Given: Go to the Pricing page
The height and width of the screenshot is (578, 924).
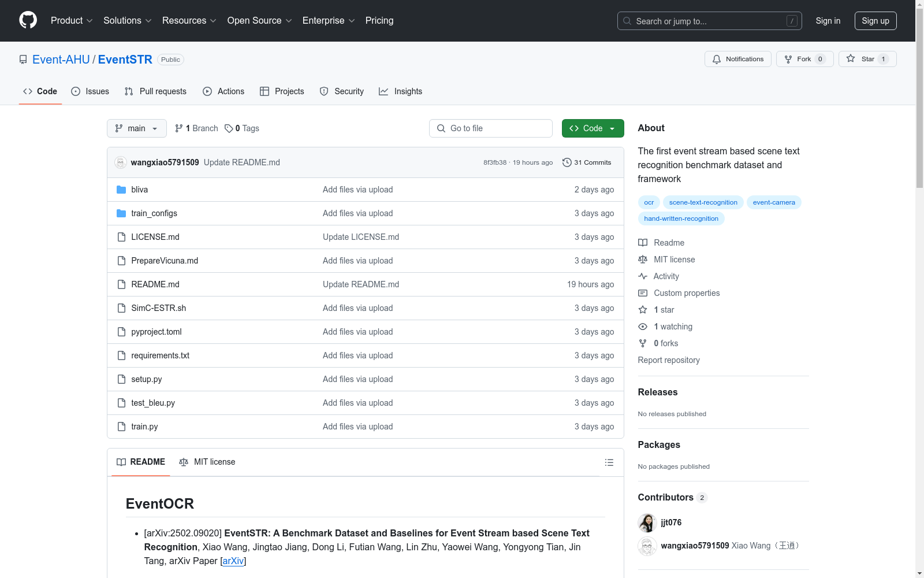Looking at the screenshot, I should tap(379, 21).
